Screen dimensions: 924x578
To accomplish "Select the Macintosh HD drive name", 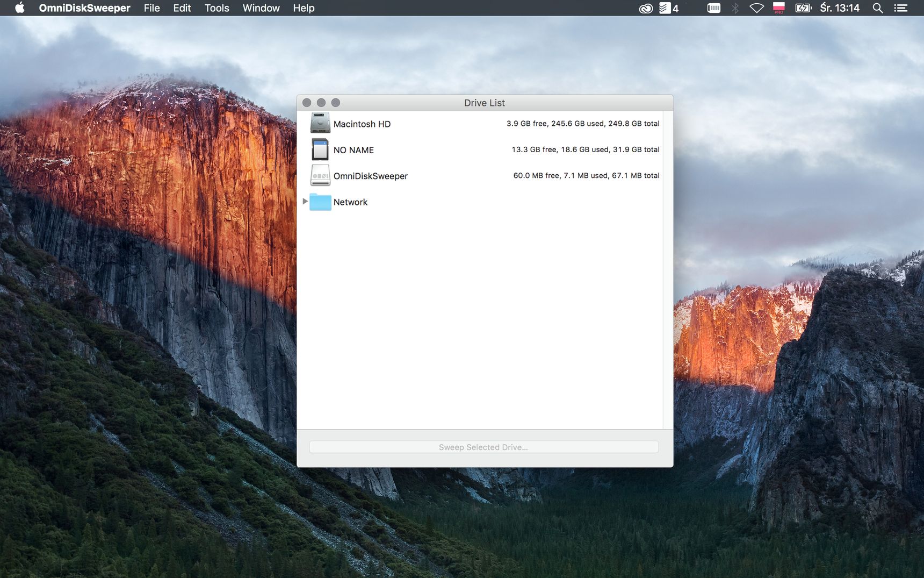I will click(362, 124).
